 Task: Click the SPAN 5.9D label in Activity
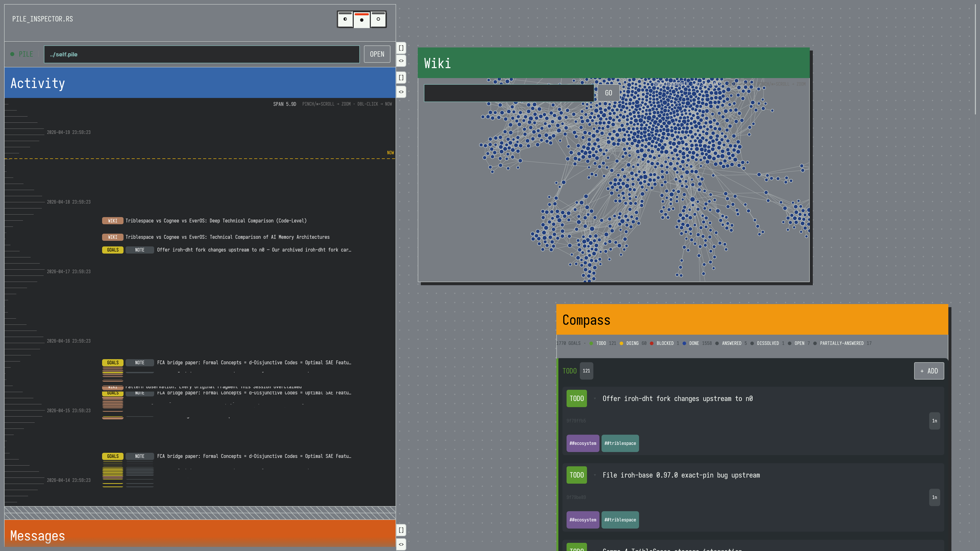click(x=285, y=104)
